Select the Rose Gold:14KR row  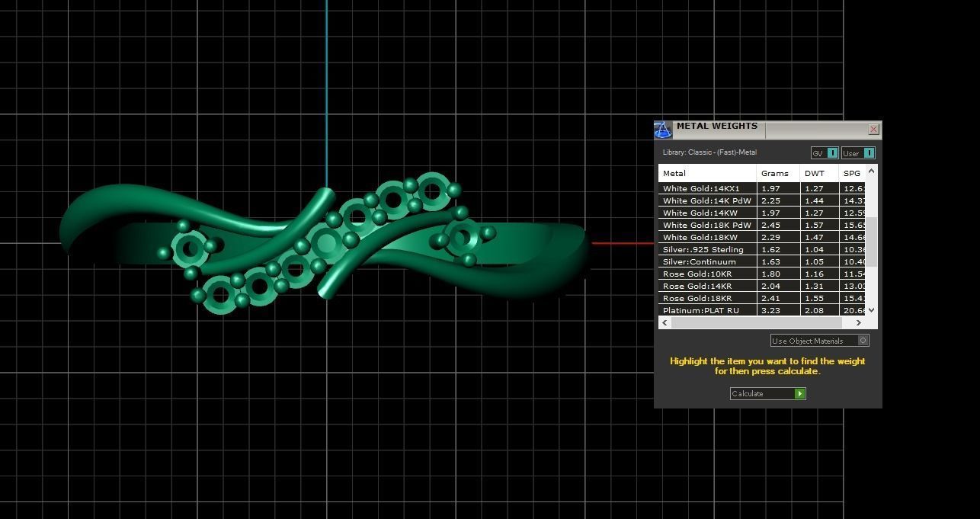tap(762, 286)
